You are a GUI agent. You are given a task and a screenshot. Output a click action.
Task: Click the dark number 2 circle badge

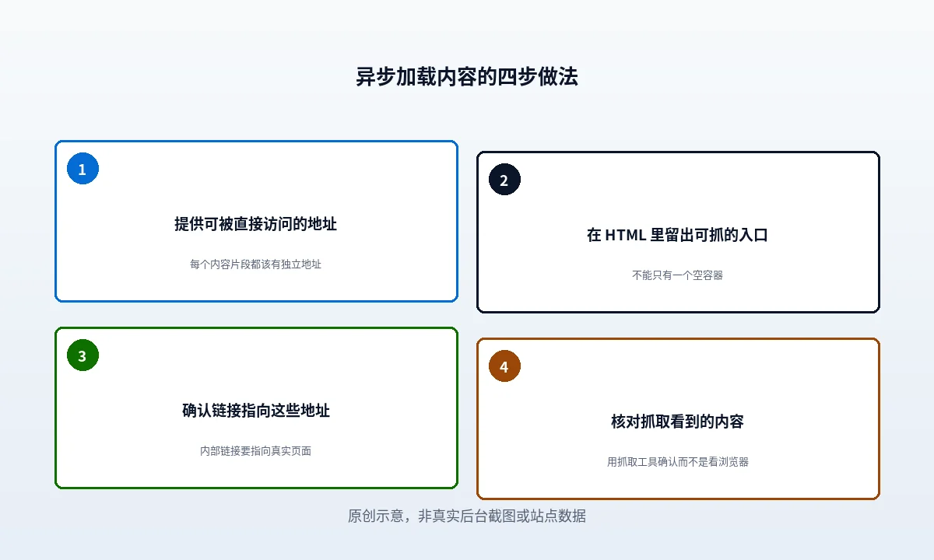coord(504,180)
